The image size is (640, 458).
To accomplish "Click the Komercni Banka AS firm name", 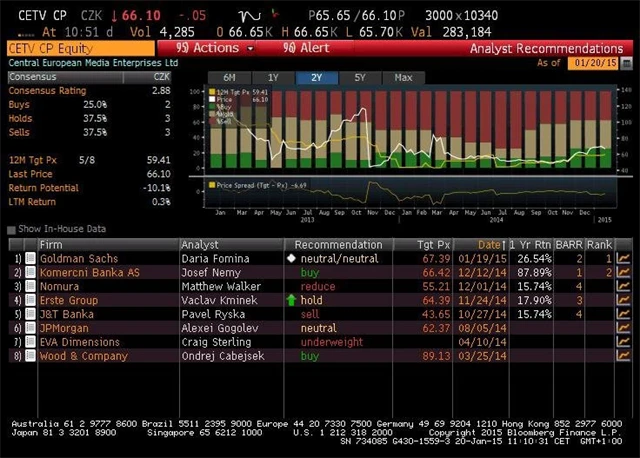I will (90, 272).
